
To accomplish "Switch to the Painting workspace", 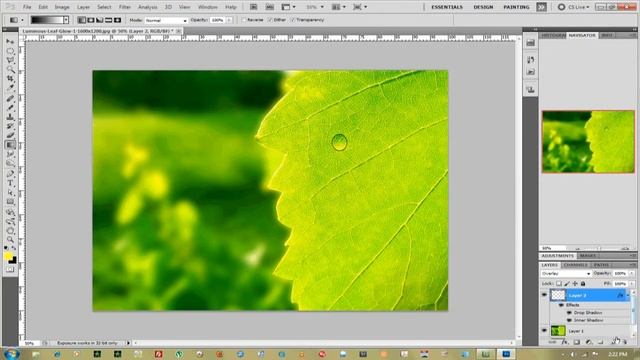I will [516, 7].
